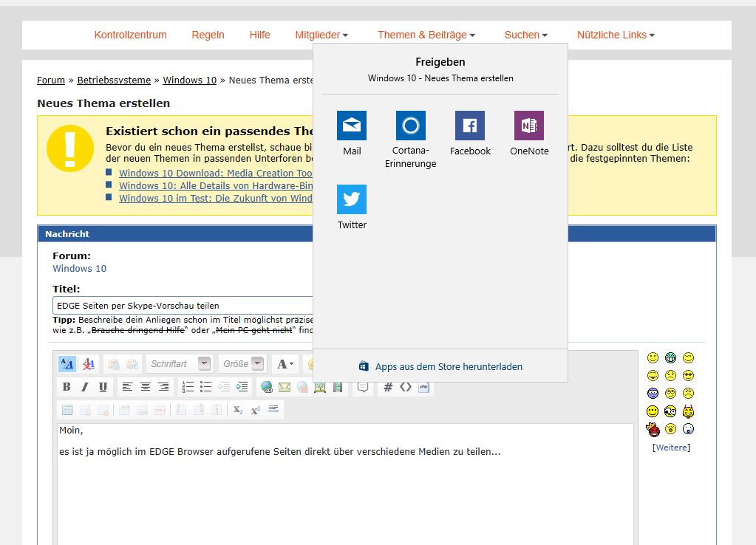The width and height of the screenshot is (756, 545).
Task: Open the Hilfe page
Action: 259,35
